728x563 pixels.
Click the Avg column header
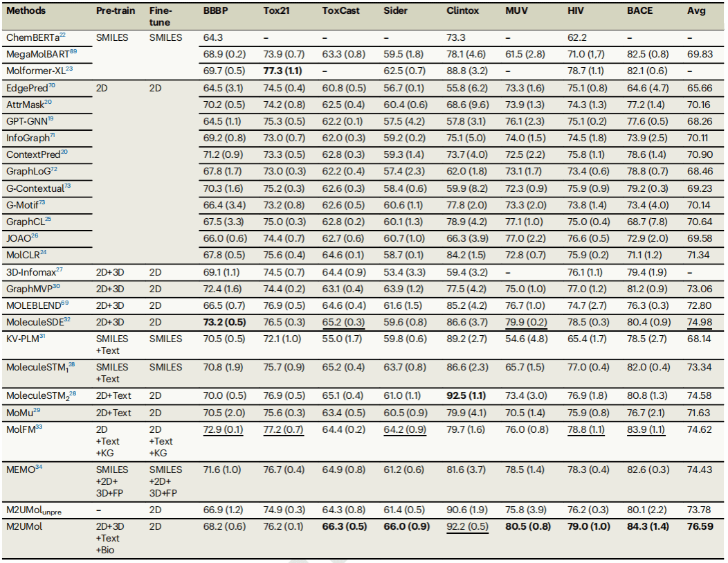[697, 12]
